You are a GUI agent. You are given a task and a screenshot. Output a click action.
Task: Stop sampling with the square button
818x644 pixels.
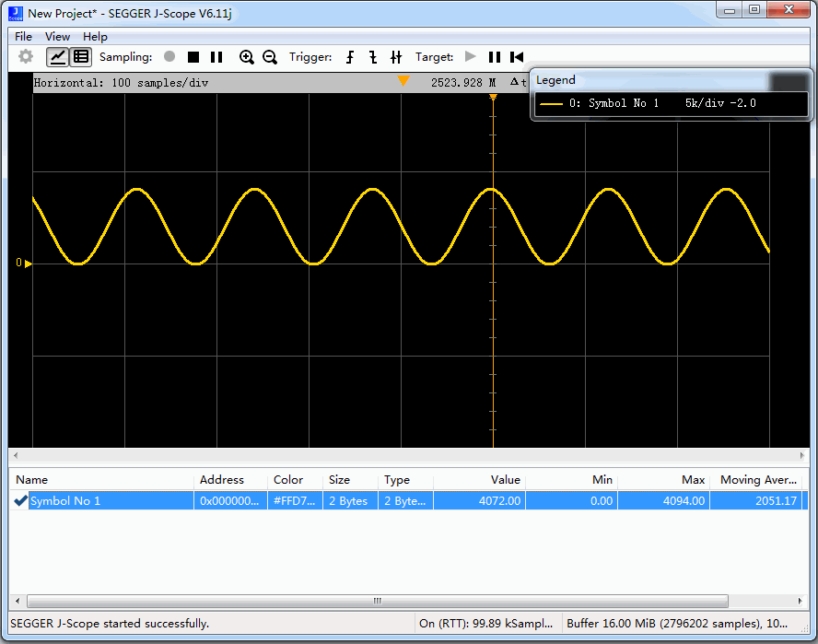click(x=193, y=57)
